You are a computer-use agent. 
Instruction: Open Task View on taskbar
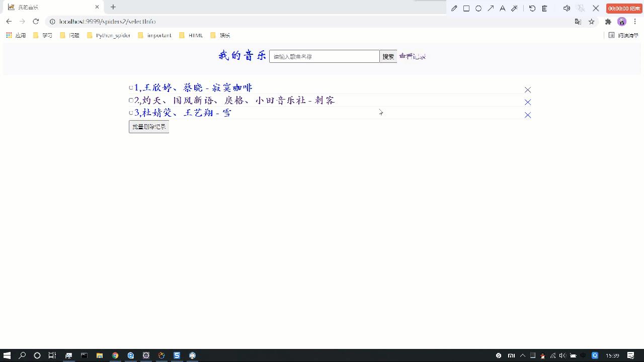[52, 355]
